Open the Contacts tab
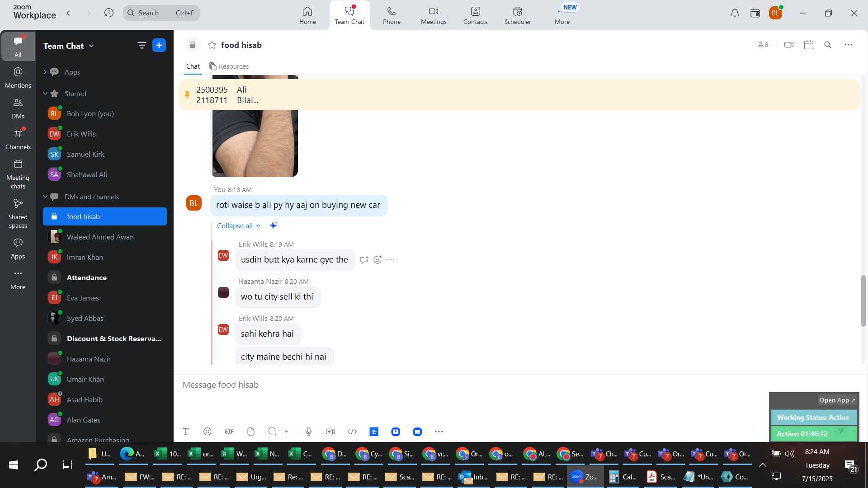The width and height of the screenshot is (868, 488). [476, 15]
